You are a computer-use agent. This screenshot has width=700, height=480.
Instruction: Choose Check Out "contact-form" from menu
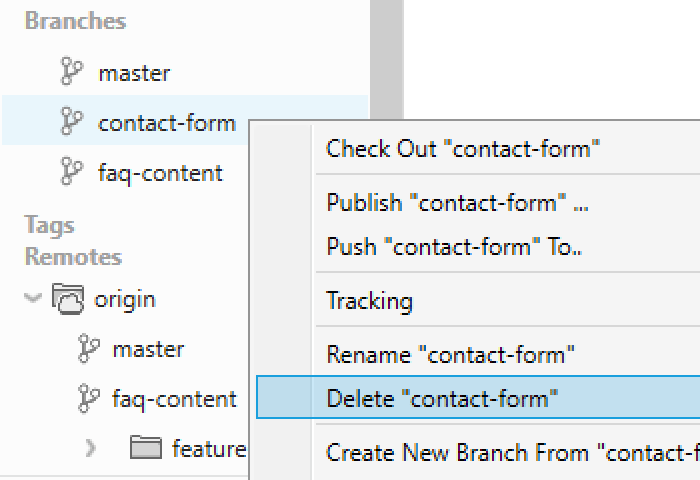[x=463, y=149]
